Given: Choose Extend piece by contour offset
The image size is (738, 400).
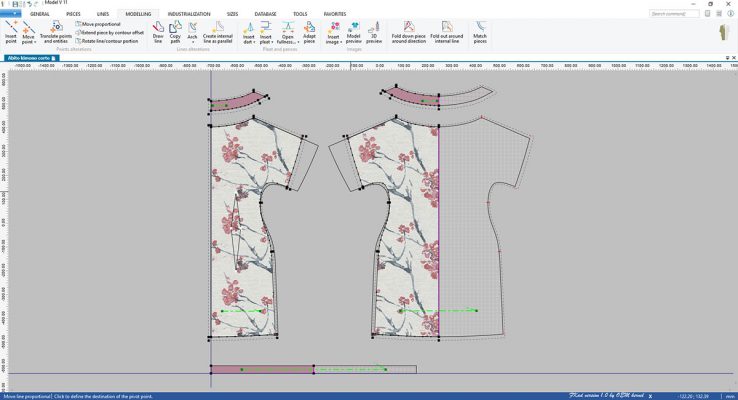Looking at the screenshot, I should coord(110,32).
